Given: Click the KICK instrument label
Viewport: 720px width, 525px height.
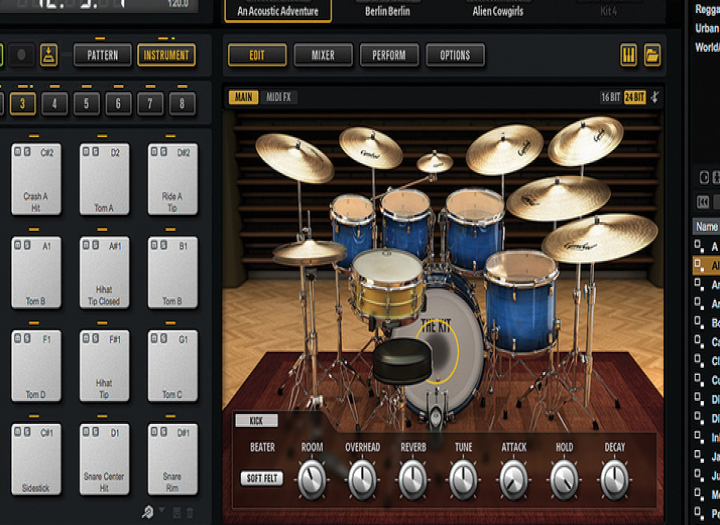Looking at the screenshot, I should [256, 421].
